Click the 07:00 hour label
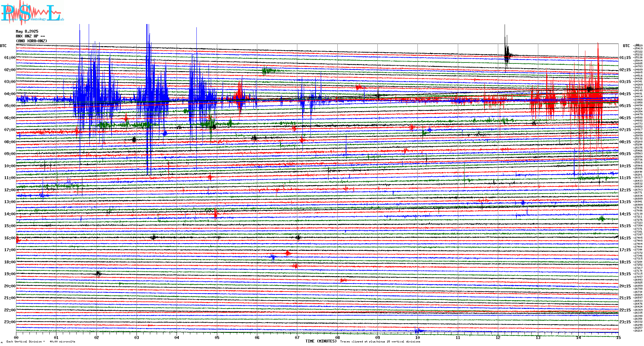Screen dimensions: 644x346 (x=10, y=130)
